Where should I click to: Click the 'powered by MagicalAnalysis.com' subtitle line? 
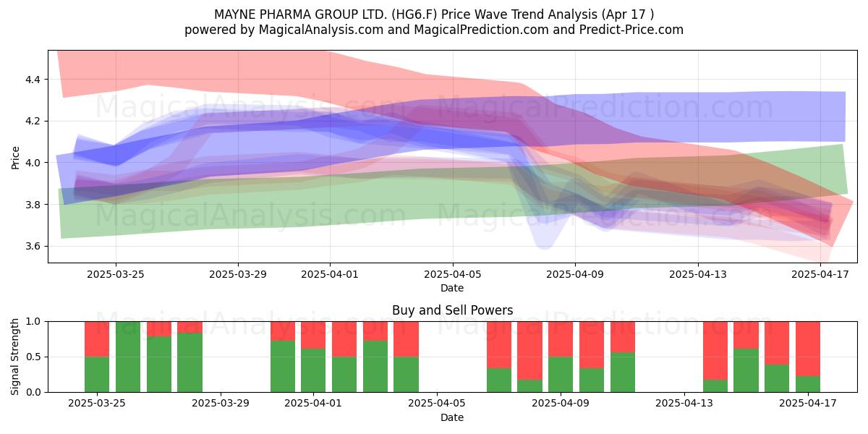coord(434,30)
